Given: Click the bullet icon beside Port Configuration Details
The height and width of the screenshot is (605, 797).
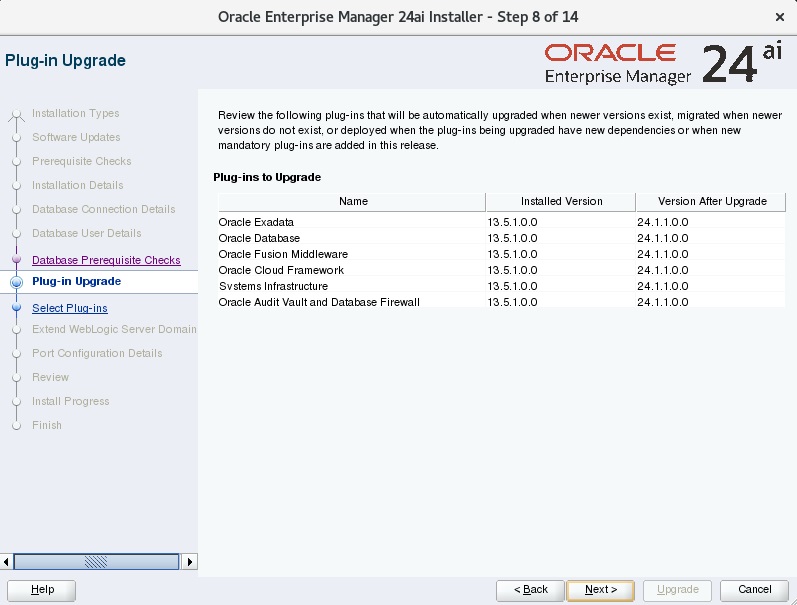Looking at the screenshot, I should coord(16,353).
